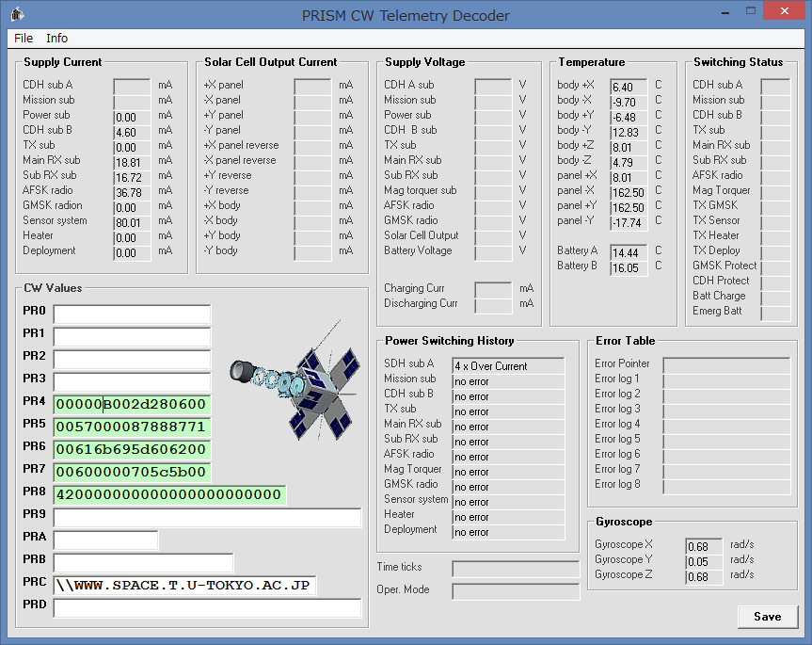Click Discharging Curr field
This screenshot has height=645, width=812.
tap(493, 305)
